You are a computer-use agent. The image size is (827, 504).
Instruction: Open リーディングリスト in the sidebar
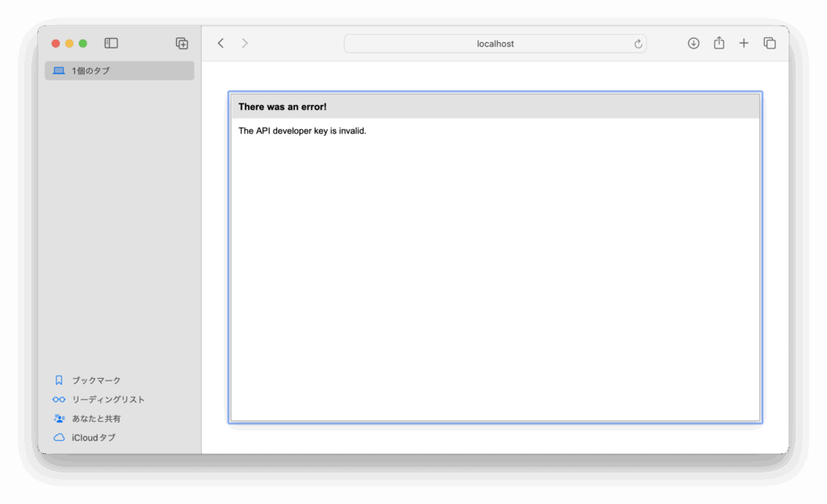coord(108,400)
